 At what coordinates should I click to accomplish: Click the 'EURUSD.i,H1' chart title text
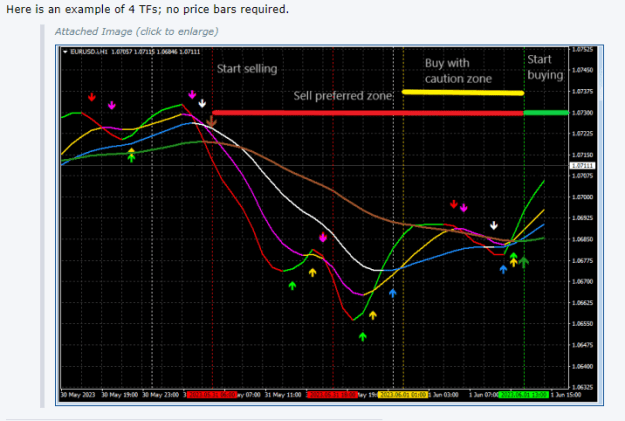tap(89, 52)
